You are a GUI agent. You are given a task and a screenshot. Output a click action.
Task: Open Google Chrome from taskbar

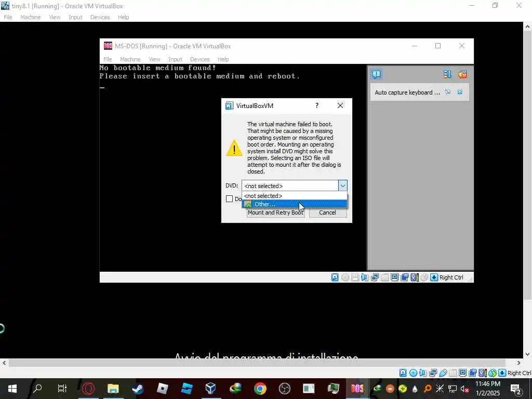260,389
